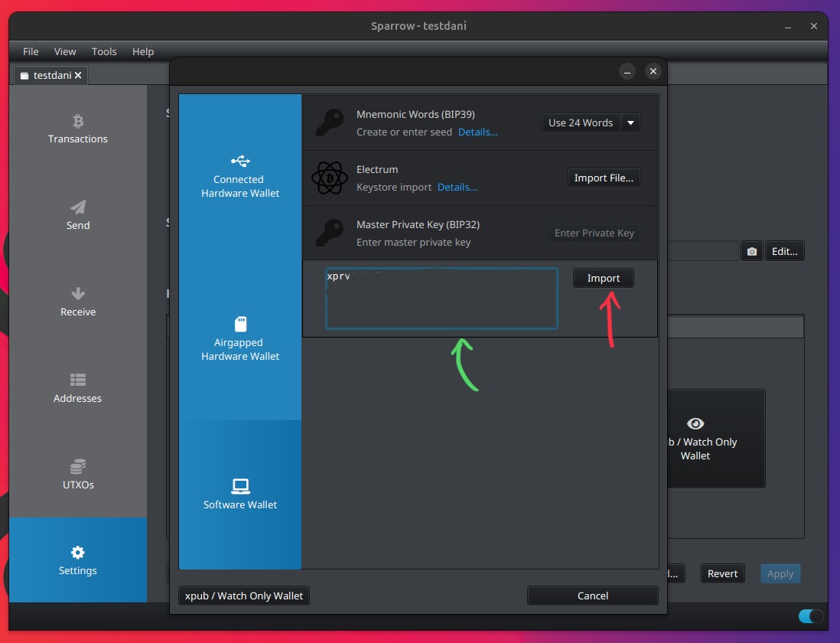Screen dimensions: 840x643
Task: Open the UTXOs coins icon
Action: point(77,467)
